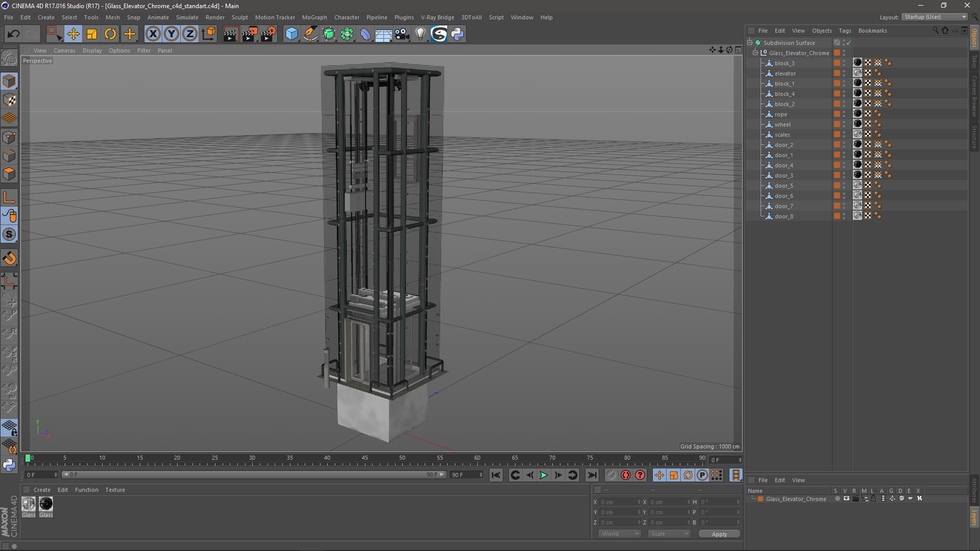Toggle layer color of door_5 object
Image resolution: width=980 pixels, height=551 pixels.
point(837,186)
